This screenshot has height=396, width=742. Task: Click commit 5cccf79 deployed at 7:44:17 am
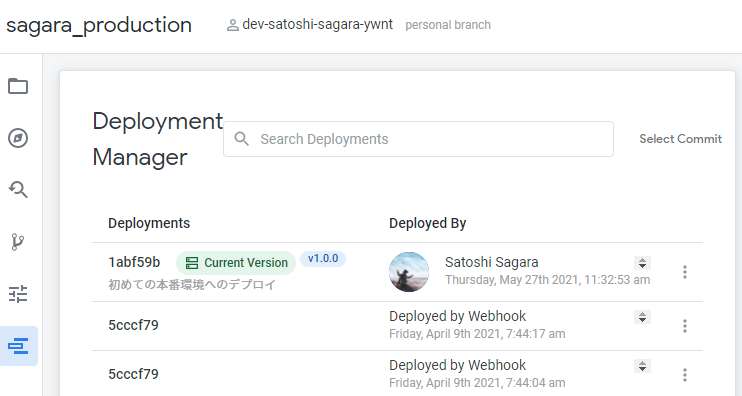133,325
